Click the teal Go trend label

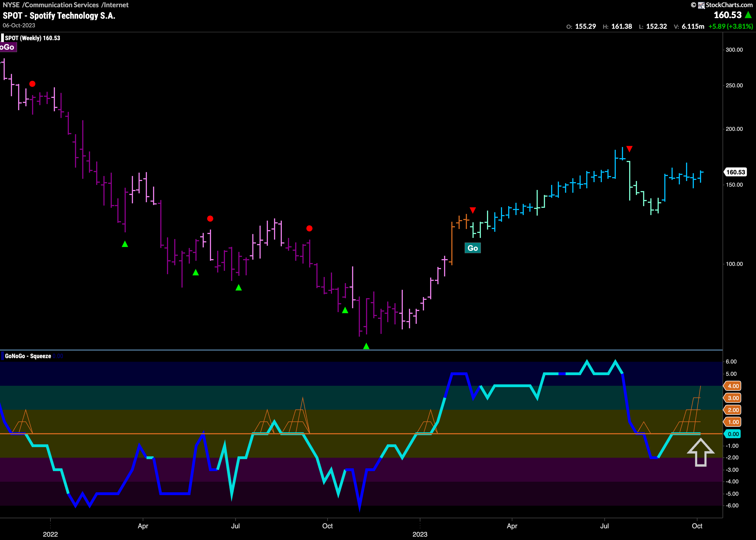tap(472, 248)
